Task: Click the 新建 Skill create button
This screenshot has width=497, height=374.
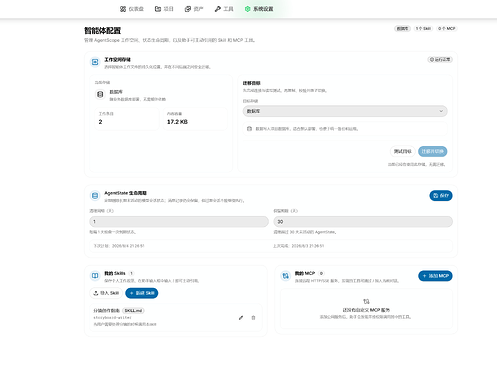Action: coord(142,293)
